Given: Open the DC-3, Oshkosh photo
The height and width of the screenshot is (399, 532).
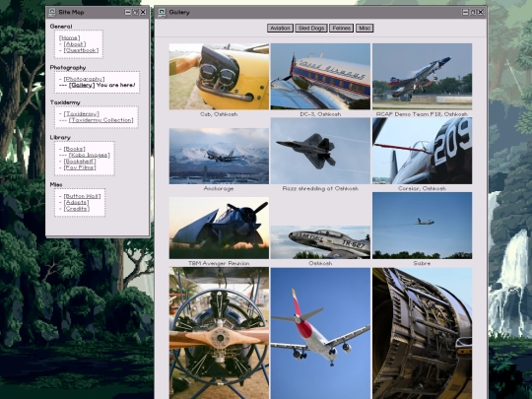Looking at the screenshot, I should tap(320, 76).
